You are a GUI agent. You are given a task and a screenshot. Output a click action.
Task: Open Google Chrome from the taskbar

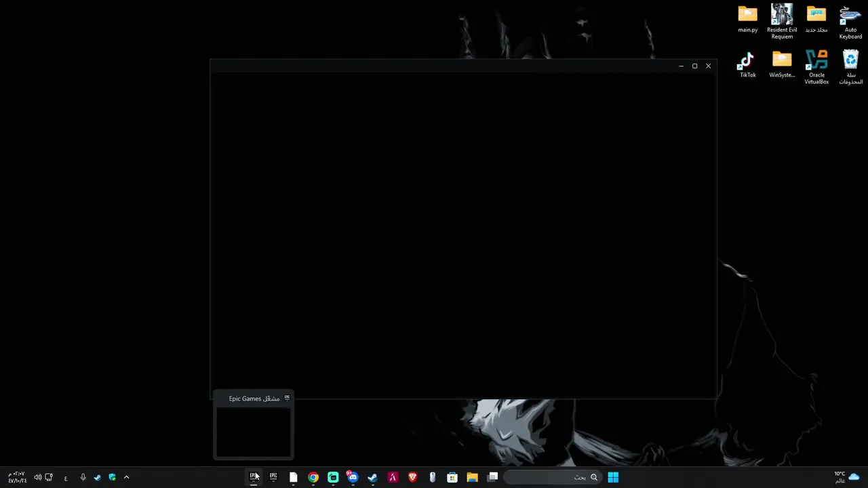[313, 477]
